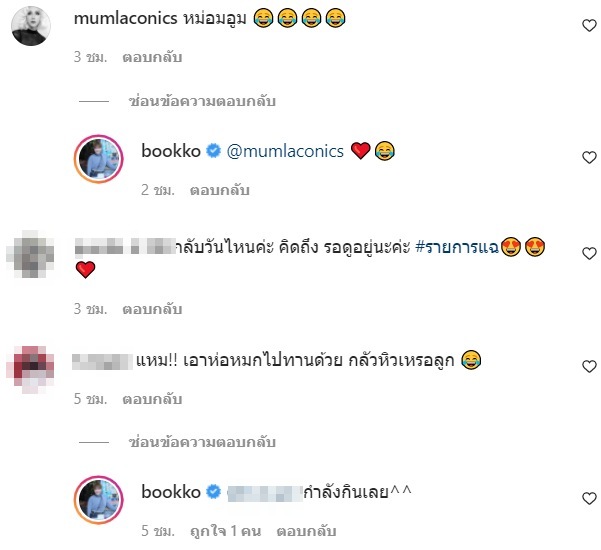601x550 pixels.
Task: Like the mumlaconics comment with heart icon
Action: point(589,26)
